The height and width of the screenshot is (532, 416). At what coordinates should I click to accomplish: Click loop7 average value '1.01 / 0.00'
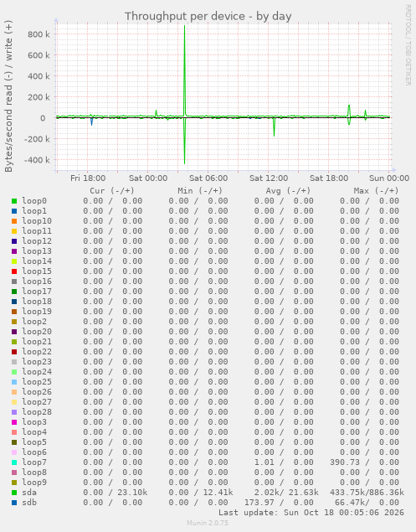(x=284, y=462)
